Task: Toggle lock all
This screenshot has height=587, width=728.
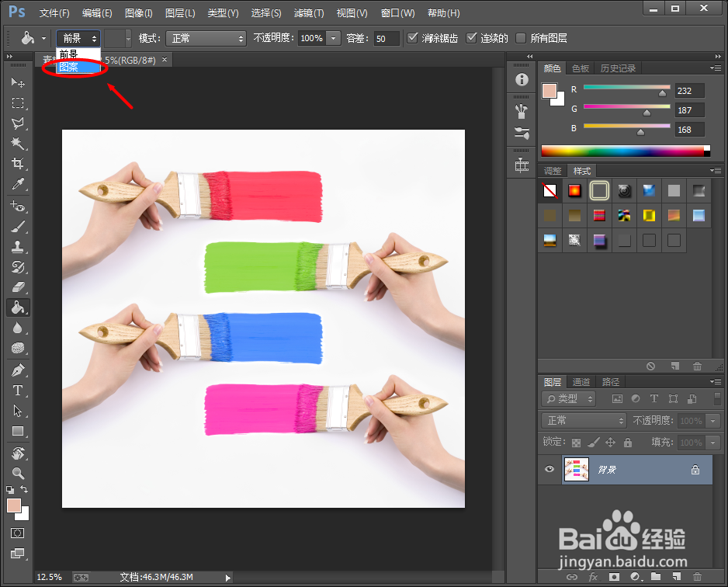Action: click(628, 443)
